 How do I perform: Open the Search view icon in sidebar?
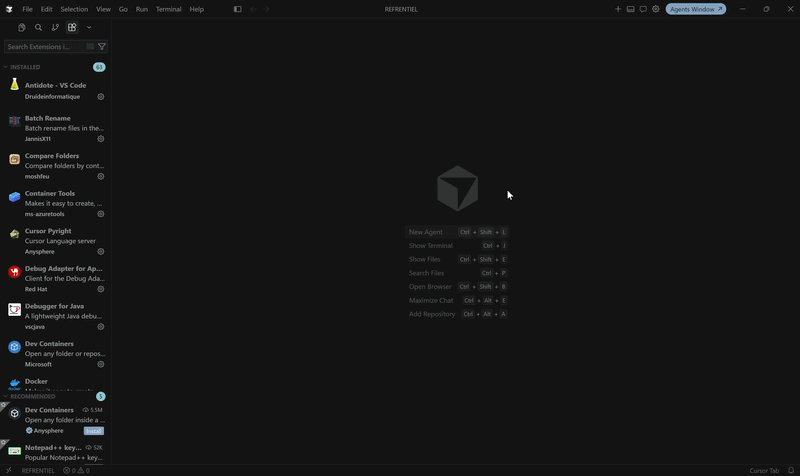pos(38,28)
